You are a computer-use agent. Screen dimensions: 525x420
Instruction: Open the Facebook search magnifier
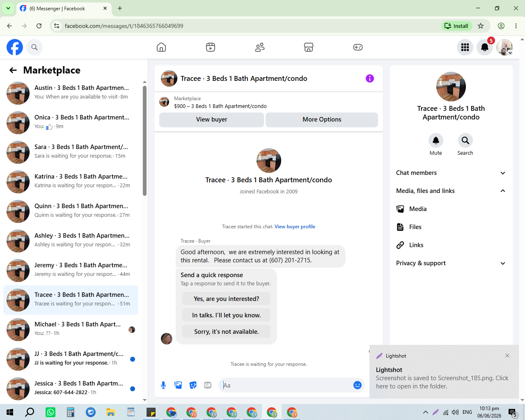tap(34, 47)
